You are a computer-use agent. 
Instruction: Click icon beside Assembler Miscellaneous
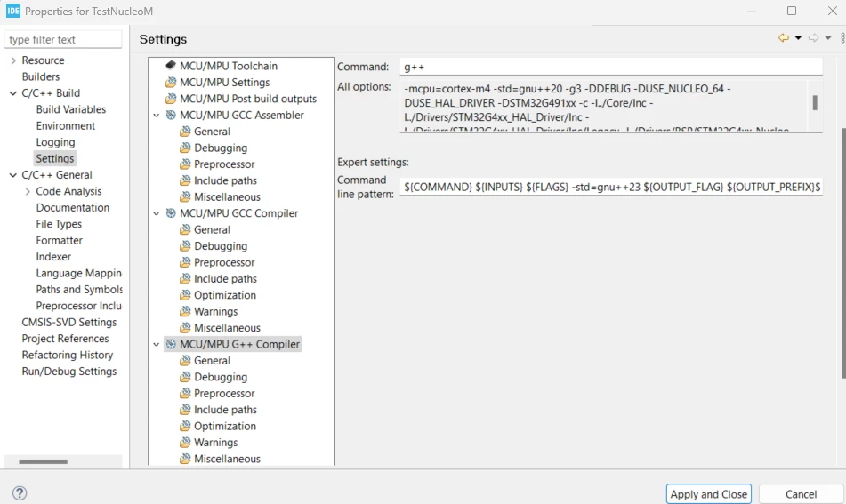click(185, 196)
